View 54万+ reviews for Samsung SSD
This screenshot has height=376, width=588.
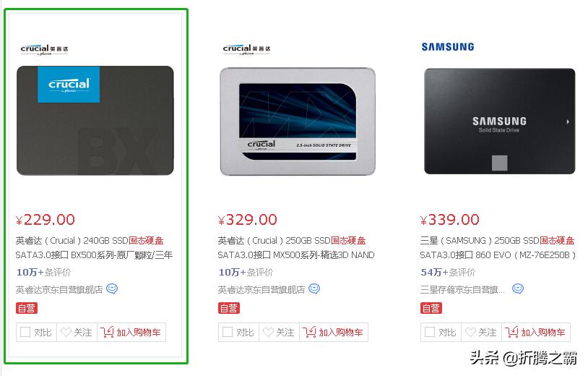[448, 272]
